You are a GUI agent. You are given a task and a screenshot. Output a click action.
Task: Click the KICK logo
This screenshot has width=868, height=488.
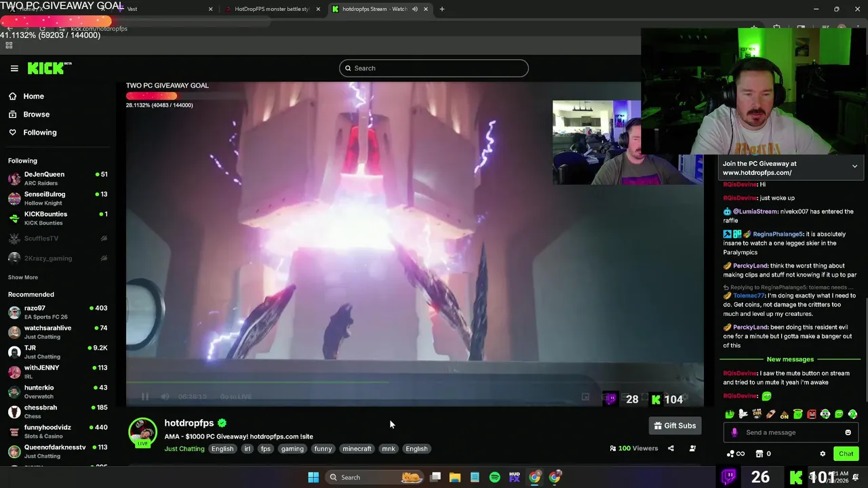click(49, 68)
